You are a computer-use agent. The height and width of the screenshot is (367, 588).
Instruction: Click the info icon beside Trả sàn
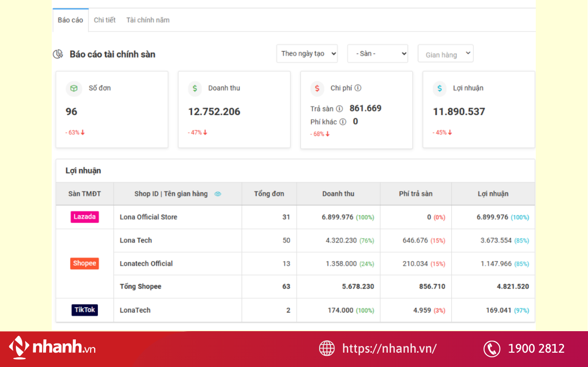pyautogui.click(x=340, y=109)
